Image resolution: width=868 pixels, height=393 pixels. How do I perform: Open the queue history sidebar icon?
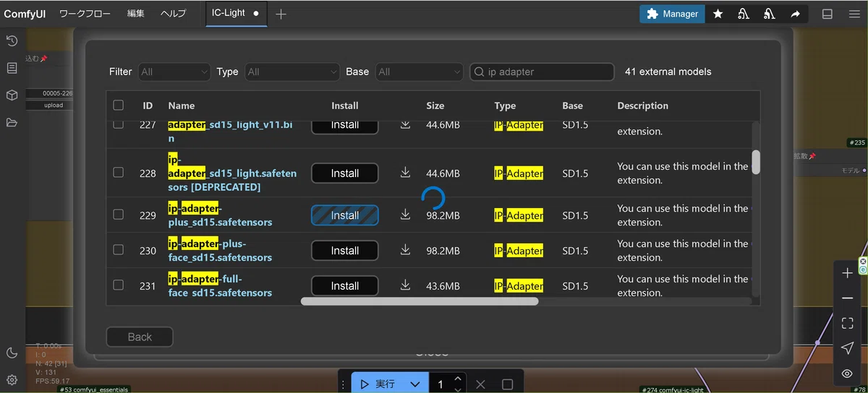coord(12,40)
